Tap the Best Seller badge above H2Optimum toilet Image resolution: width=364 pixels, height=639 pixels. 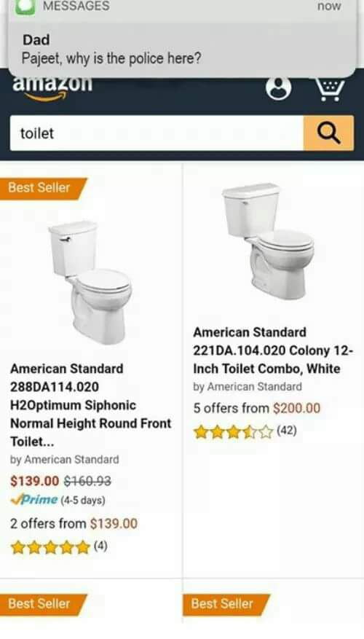click(x=43, y=188)
